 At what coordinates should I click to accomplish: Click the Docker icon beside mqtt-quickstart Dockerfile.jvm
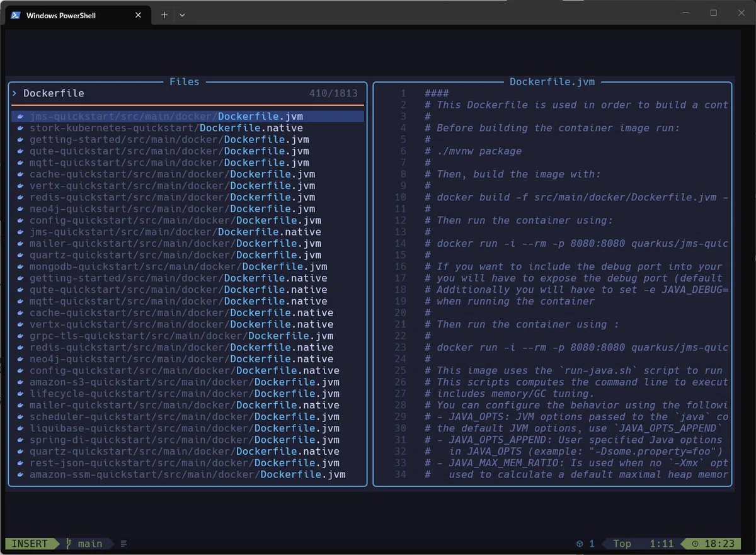(x=21, y=163)
